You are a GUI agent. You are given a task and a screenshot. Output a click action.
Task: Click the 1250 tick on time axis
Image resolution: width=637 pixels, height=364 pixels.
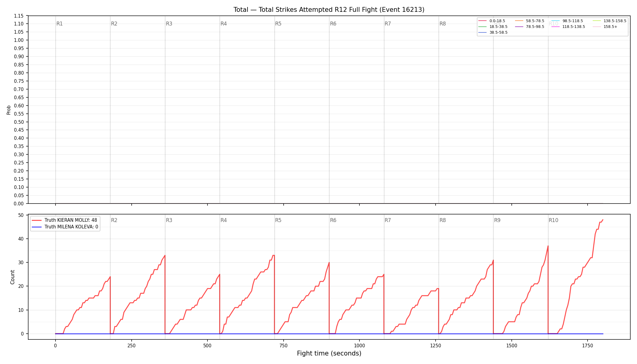tap(436, 345)
